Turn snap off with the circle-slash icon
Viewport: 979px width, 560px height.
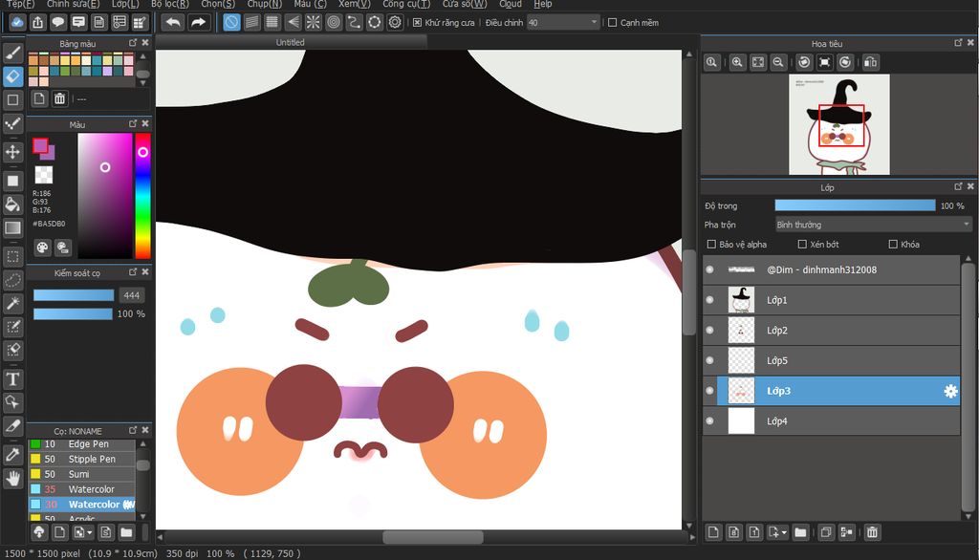pos(231,23)
